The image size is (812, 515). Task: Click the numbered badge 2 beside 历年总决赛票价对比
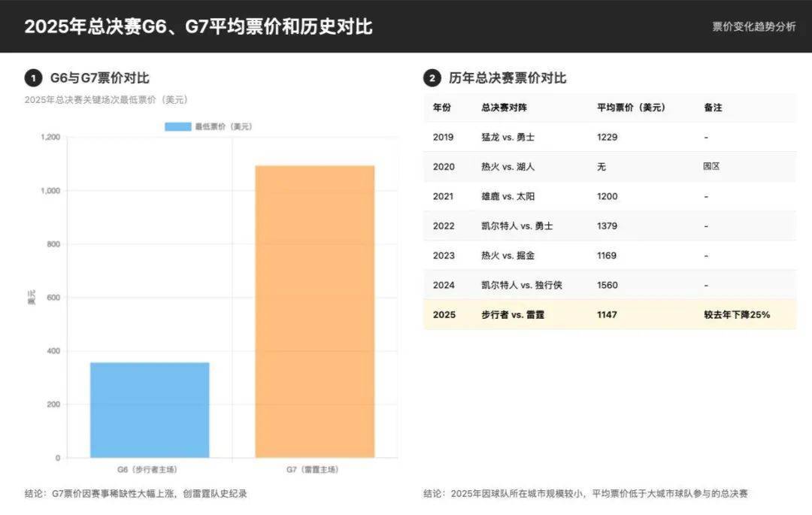pos(431,77)
